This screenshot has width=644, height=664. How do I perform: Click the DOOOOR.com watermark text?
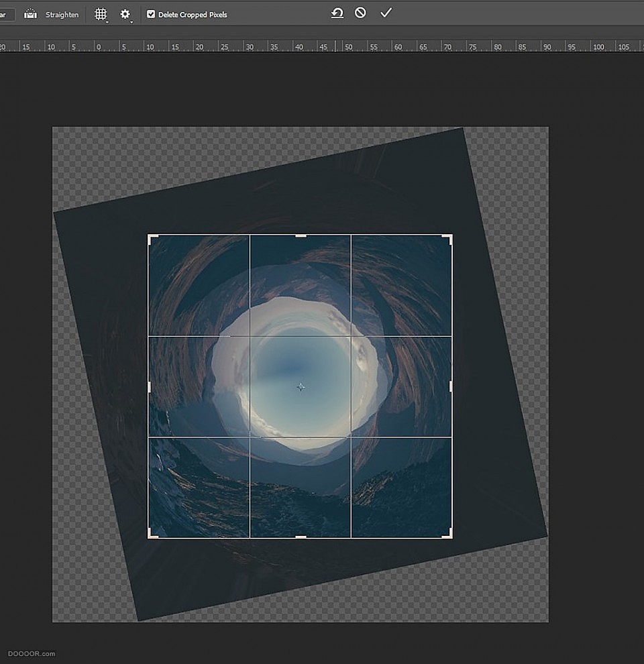[30, 653]
